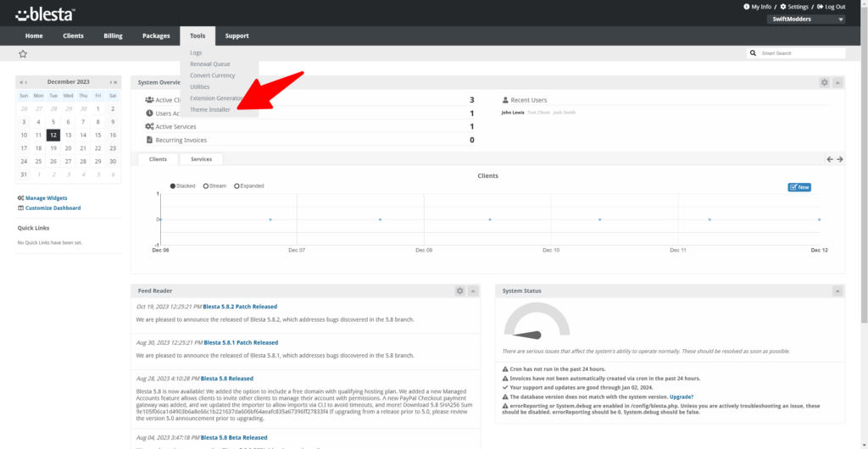This screenshot has width=868, height=449.
Task: Open System Overview widget gear settings
Action: (824, 82)
